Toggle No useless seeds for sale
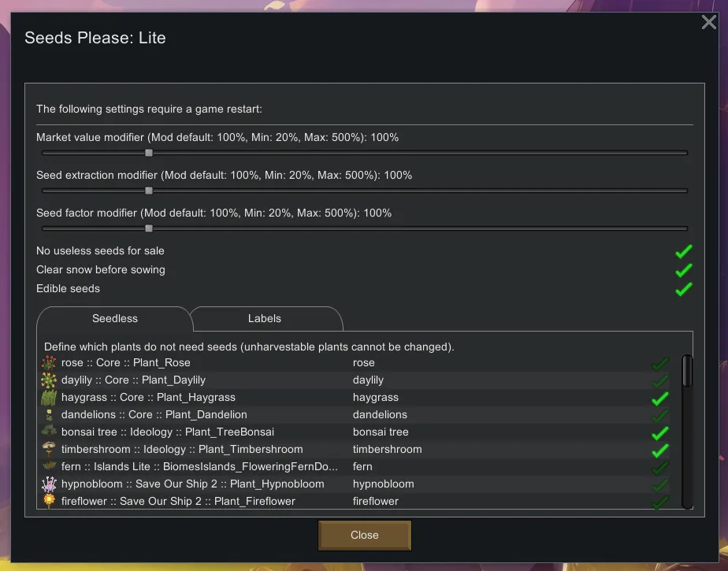 coord(683,251)
